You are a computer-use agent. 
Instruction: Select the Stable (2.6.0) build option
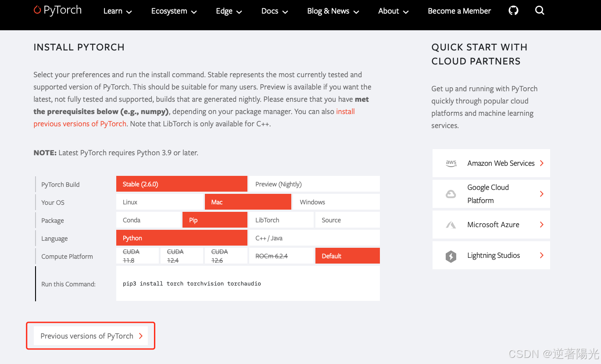182,184
